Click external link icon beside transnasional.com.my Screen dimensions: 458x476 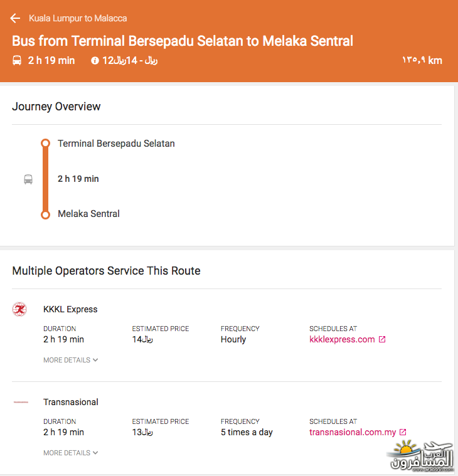click(x=403, y=432)
